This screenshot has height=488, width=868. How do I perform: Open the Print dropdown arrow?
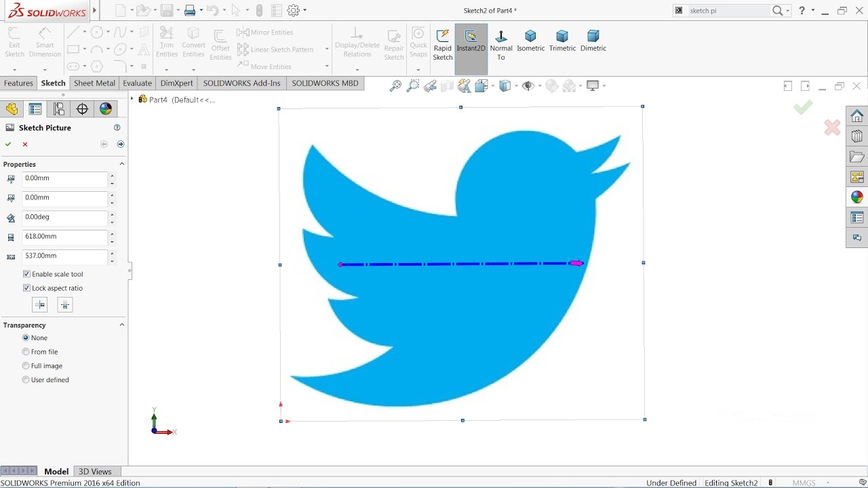tap(201, 10)
